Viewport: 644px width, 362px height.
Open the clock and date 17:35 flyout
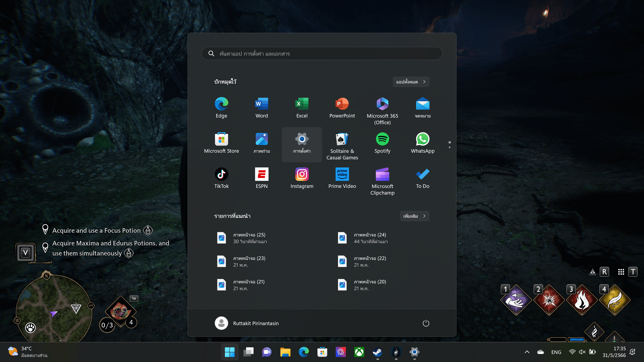pyautogui.click(x=614, y=352)
